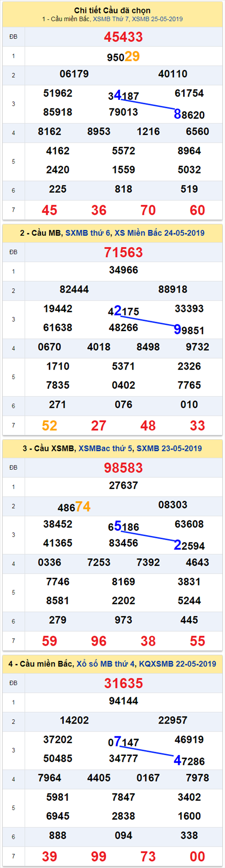Click seventh prize number 36

click(x=99, y=210)
